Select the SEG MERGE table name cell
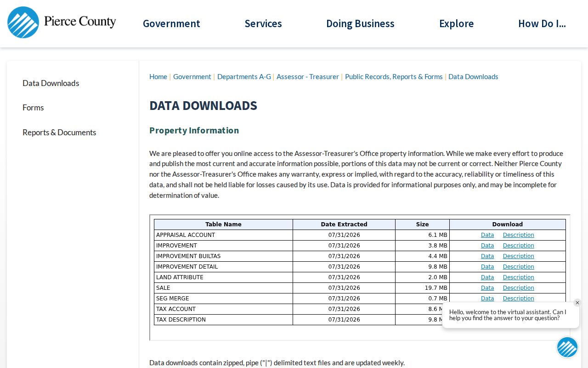Image resolution: width=588 pixels, height=368 pixels. click(x=223, y=299)
